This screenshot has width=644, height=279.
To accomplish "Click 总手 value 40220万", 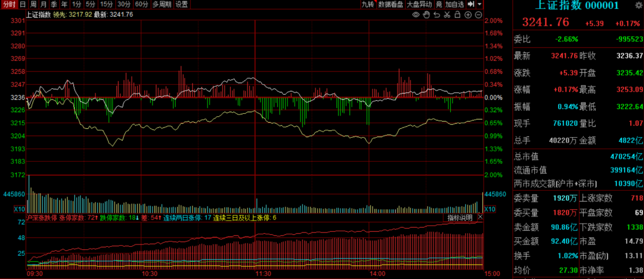I will (563, 140).
